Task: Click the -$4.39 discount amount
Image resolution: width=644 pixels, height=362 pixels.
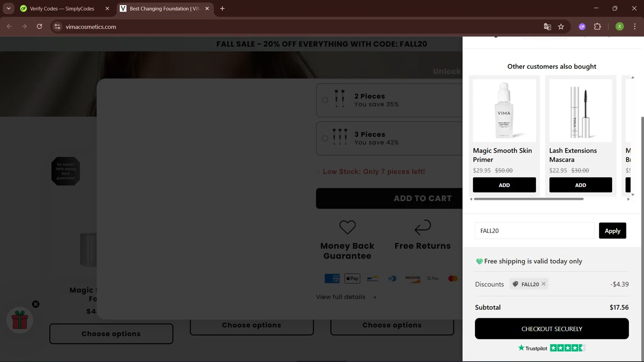Action: point(620,284)
